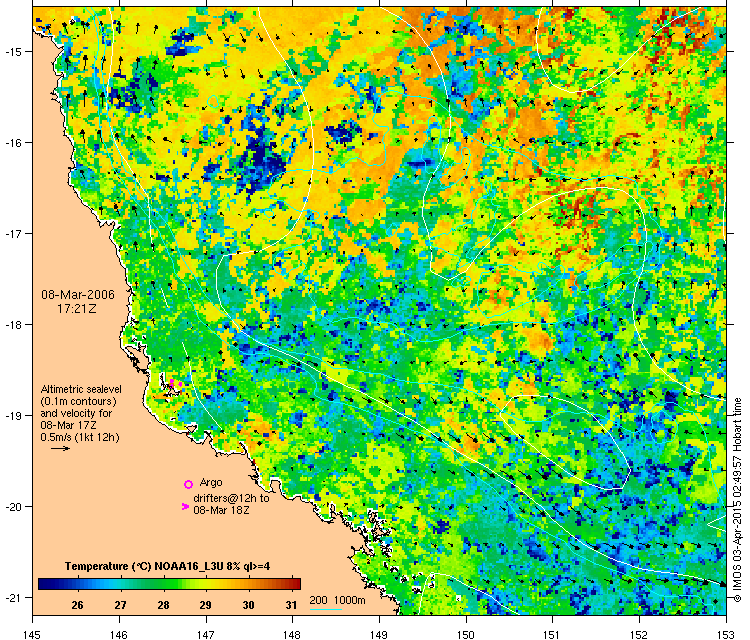Click the 26 value on the colorbar
The width and height of the screenshot is (750, 640).
coord(77,606)
